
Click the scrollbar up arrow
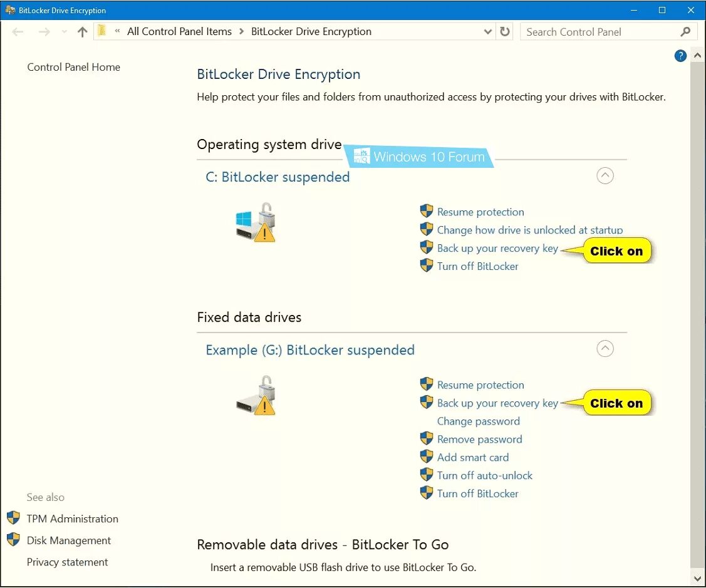coord(697,56)
